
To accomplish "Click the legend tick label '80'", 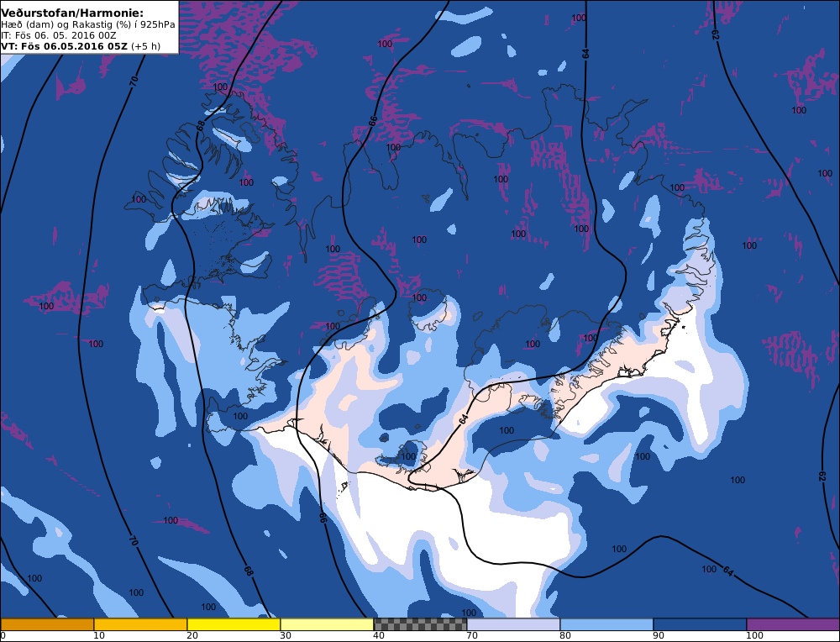I will coord(565,635).
